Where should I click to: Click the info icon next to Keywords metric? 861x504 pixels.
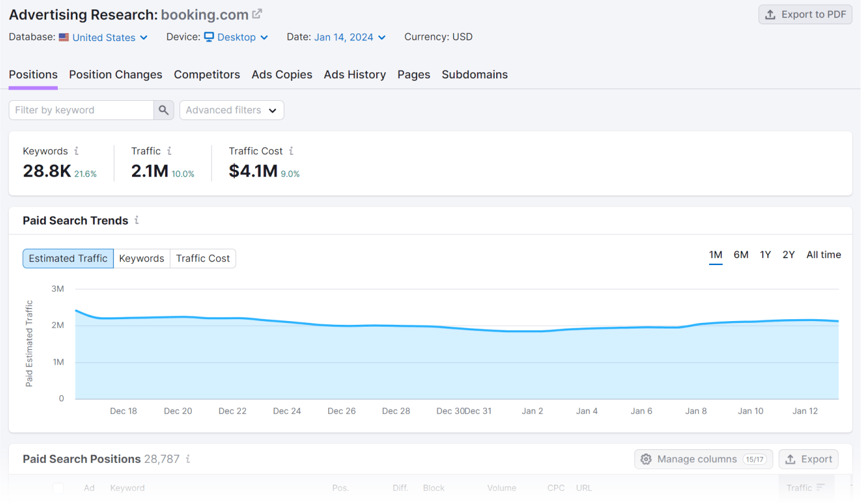click(x=77, y=151)
